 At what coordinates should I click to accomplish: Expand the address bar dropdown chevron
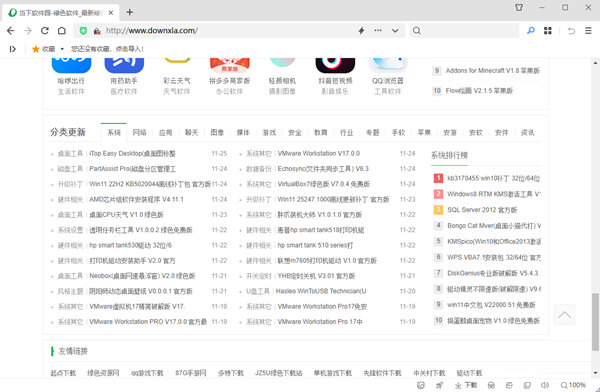395,31
